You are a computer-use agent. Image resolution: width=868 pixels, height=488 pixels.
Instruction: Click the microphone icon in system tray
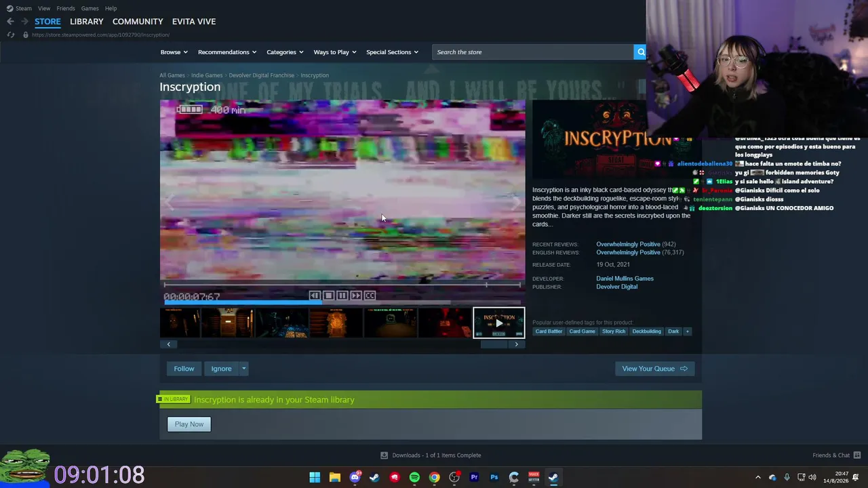[x=787, y=477]
